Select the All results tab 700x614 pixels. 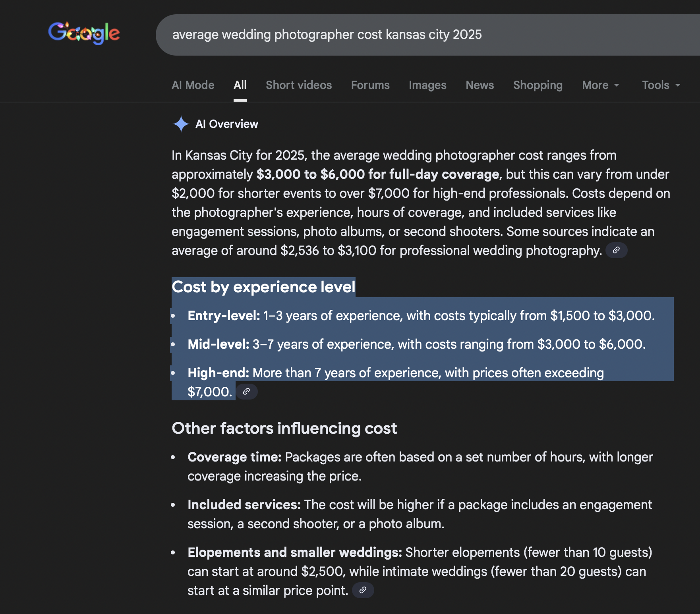[240, 85]
